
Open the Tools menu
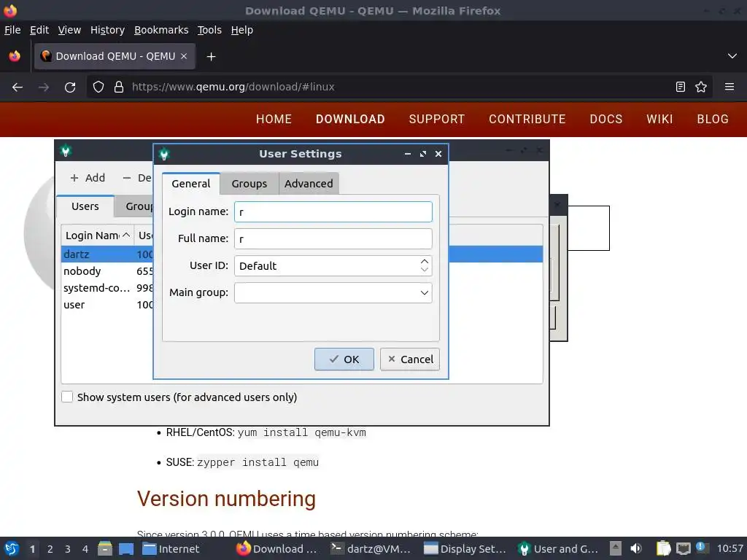(209, 30)
